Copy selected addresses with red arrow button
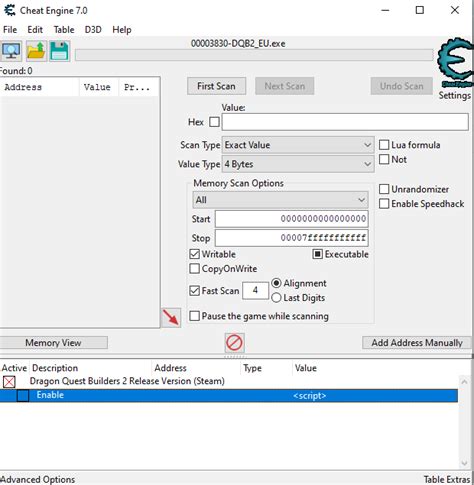Screen dimensions: 474x485 tap(171, 318)
